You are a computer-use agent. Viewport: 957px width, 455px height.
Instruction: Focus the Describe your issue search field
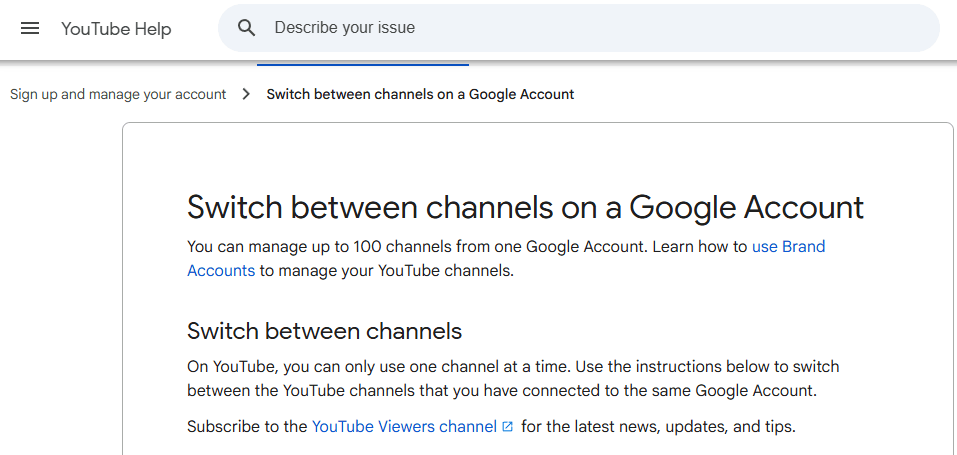click(579, 28)
